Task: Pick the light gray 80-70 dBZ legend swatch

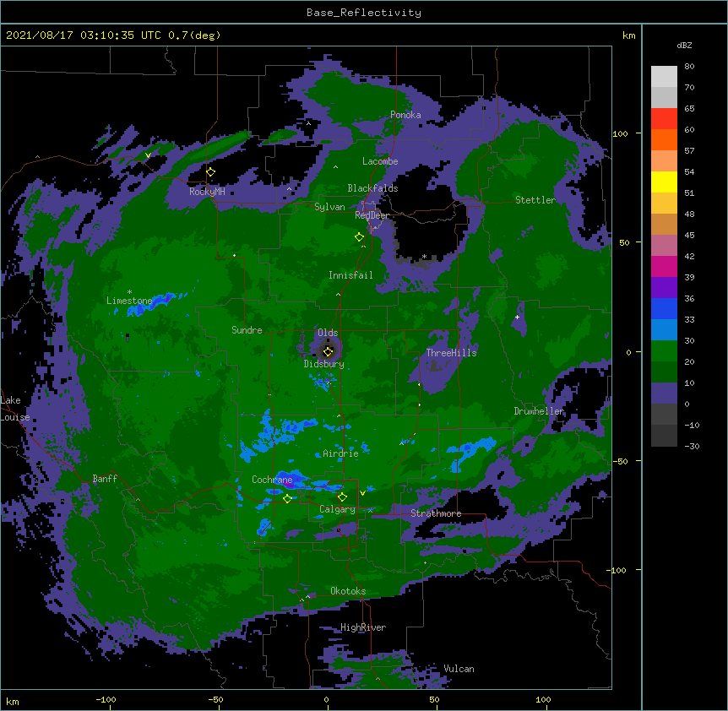Action: point(664,77)
